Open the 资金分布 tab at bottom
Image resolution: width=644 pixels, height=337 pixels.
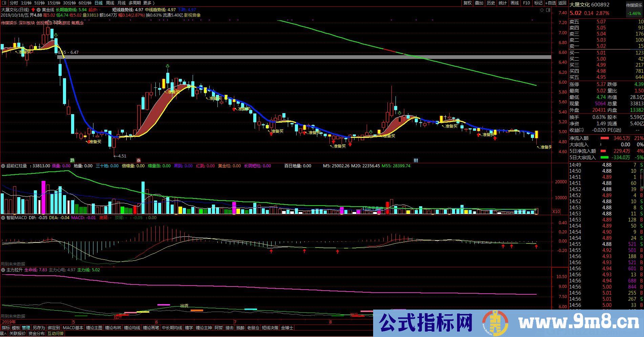point(36,334)
